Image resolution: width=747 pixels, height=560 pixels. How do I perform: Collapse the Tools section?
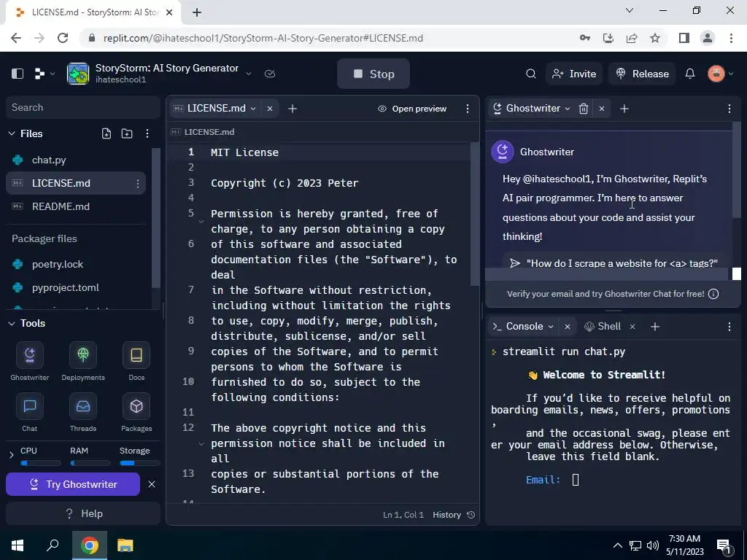click(12, 323)
